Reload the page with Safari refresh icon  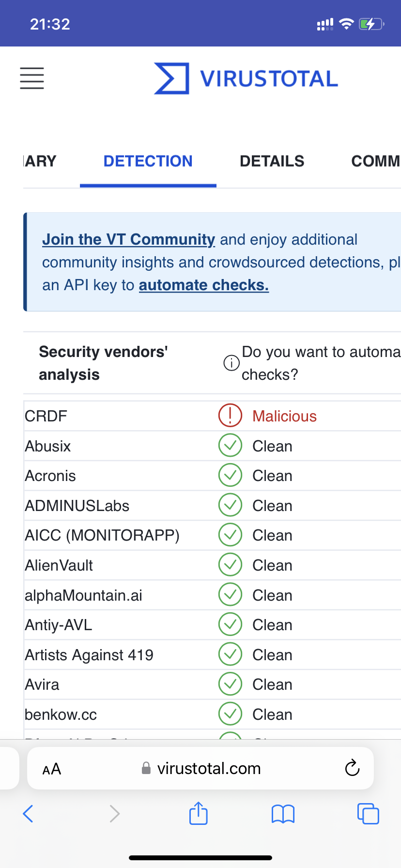pos(352,768)
